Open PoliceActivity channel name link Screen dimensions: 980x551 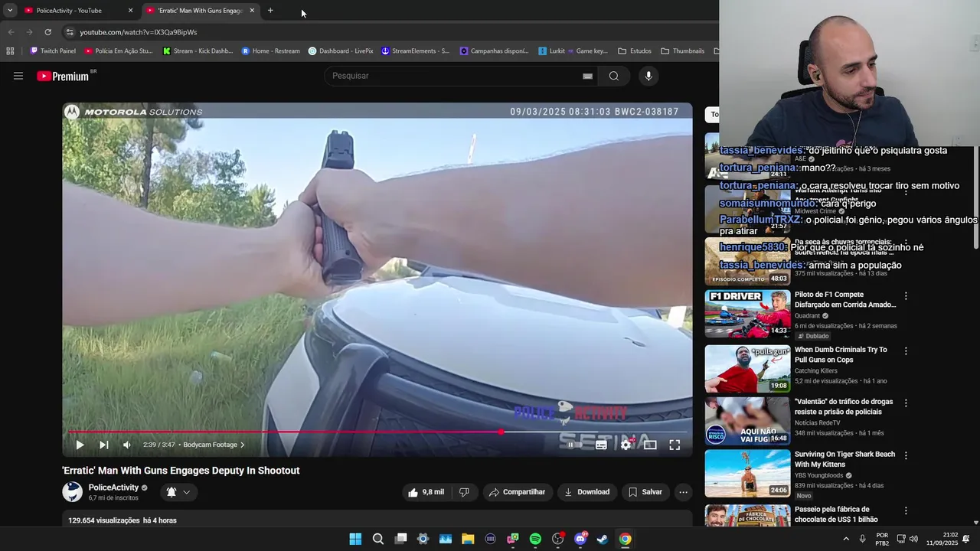point(113,487)
